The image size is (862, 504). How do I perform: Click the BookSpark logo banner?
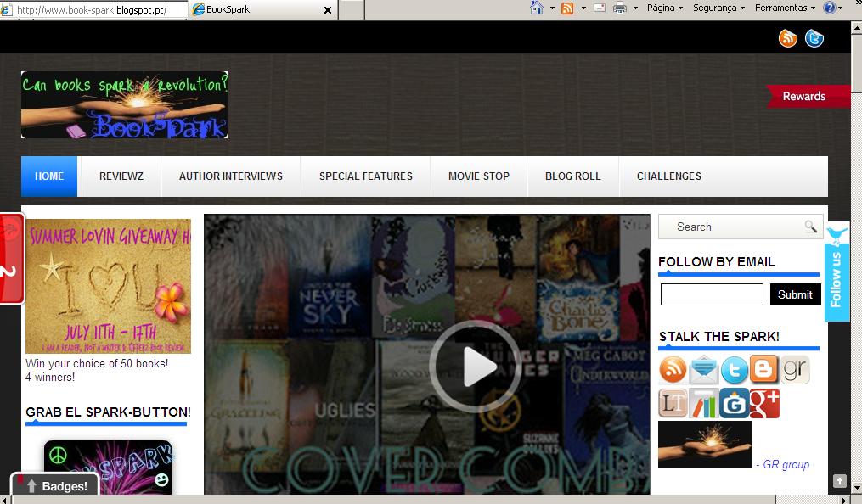[124, 105]
